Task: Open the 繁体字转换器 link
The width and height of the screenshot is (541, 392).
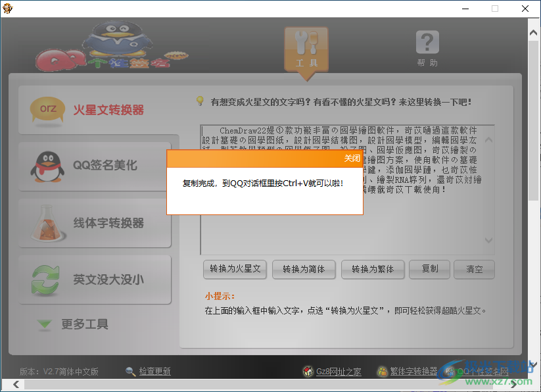Action: [x=413, y=372]
